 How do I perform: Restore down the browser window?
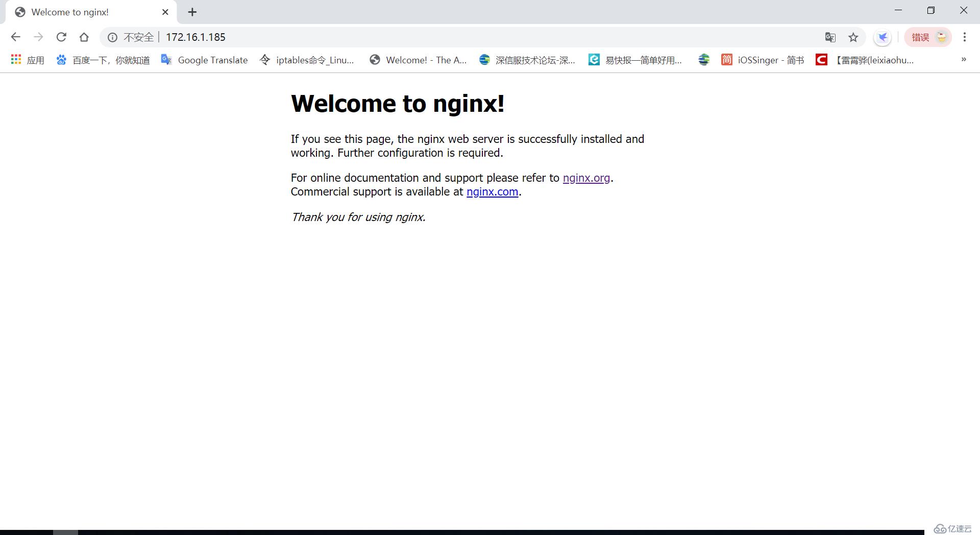[x=931, y=10]
